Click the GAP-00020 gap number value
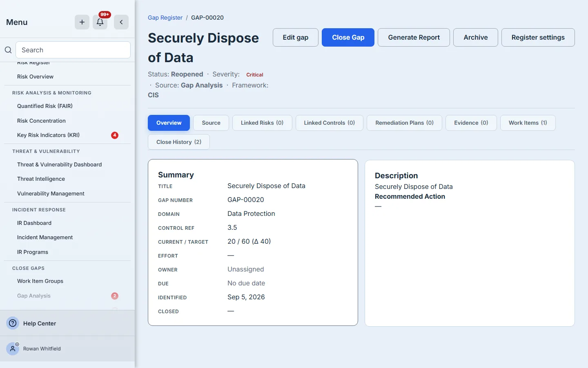This screenshot has width=588, height=368. (x=246, y=200)
